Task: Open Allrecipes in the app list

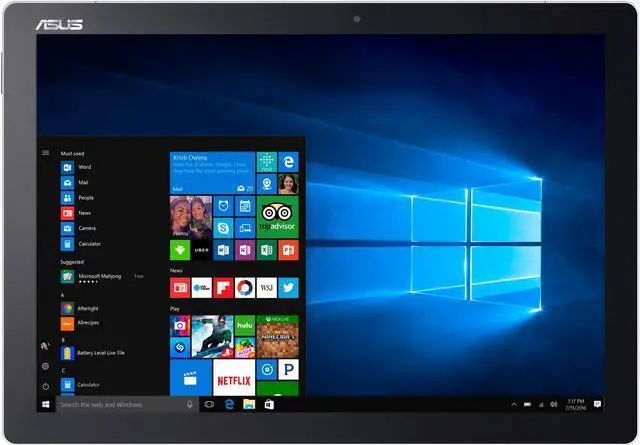Action: 80,323
